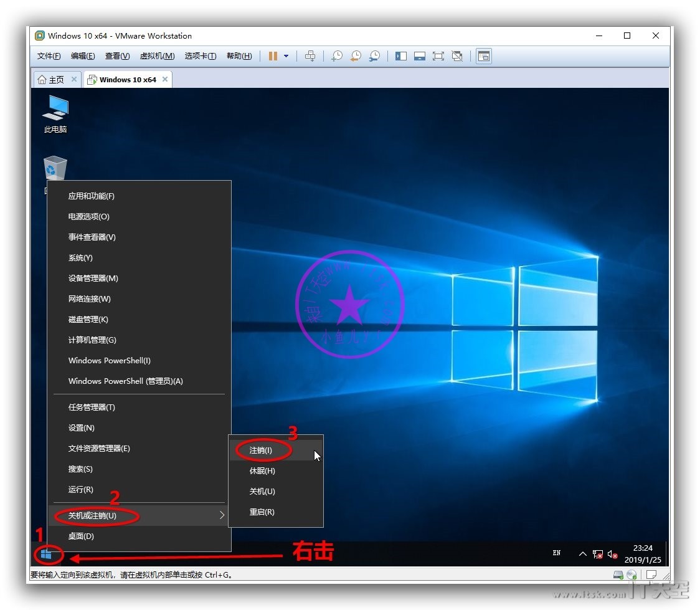
Task: Choose 重启(R) in the submenu
Action: click(x=276, y=512)
